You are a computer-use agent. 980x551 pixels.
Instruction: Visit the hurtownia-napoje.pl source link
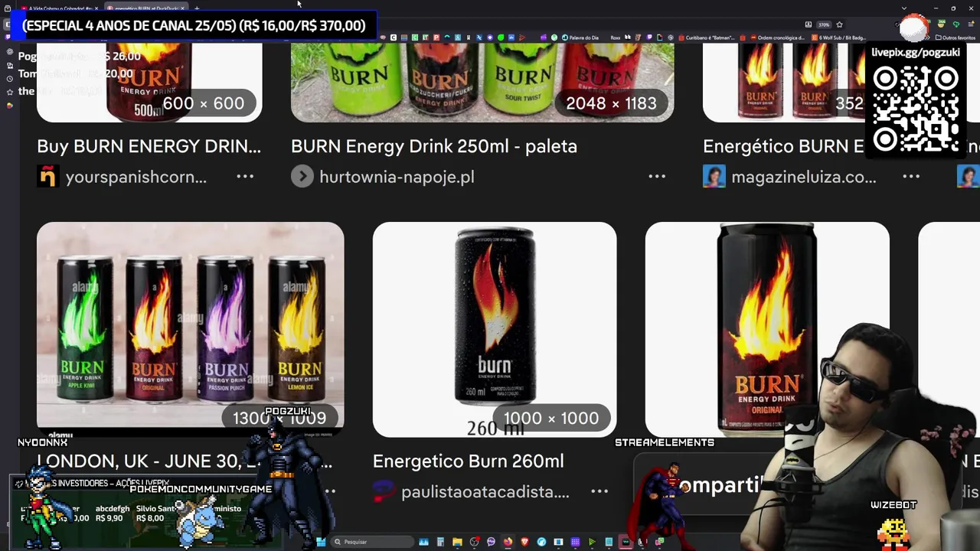click(397, 177)
